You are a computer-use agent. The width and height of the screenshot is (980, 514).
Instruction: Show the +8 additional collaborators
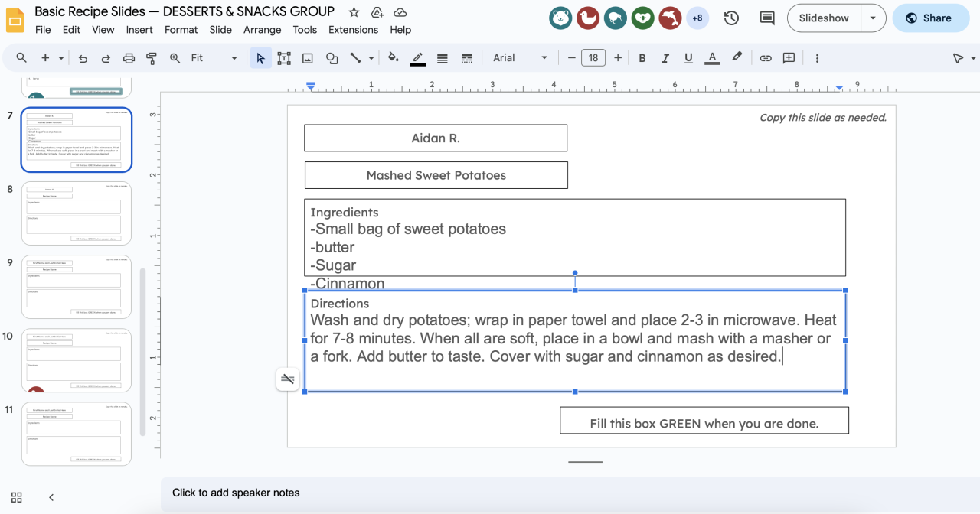tap(697, 18)
